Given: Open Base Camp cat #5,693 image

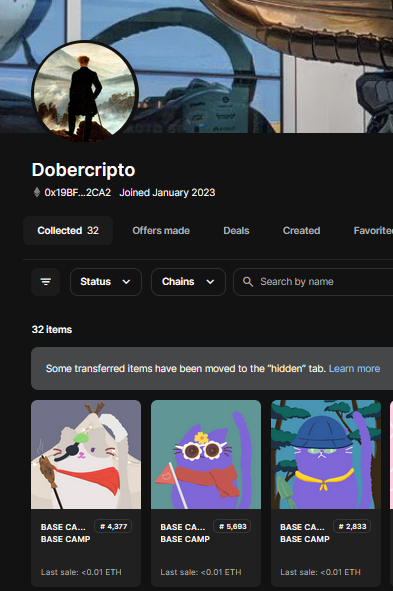Looking at the screenshot, I should (206, 454).
